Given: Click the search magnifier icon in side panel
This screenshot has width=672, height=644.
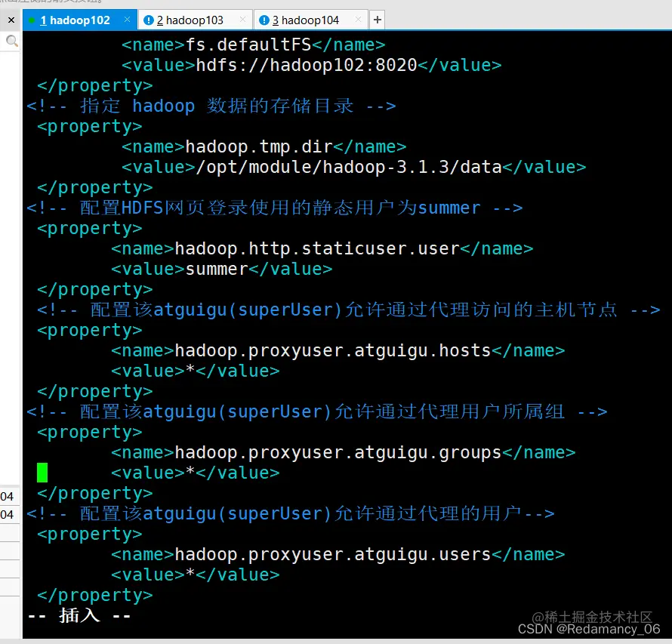Looking at the screenshot, I should [x=11, y=41].
